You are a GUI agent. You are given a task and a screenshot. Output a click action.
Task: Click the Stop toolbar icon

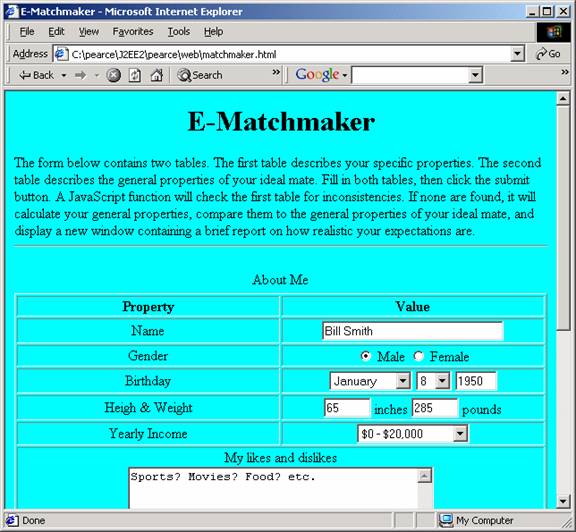[114, 75]
